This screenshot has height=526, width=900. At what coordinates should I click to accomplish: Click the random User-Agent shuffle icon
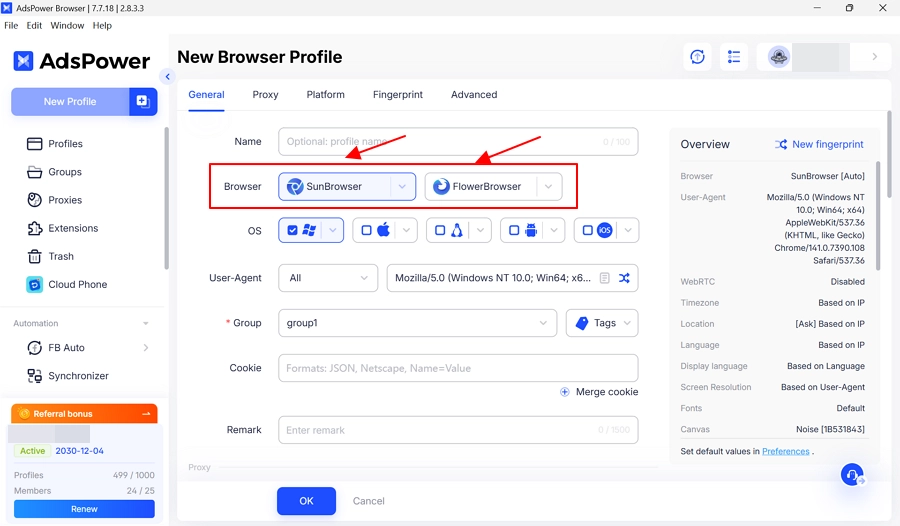pyautogui.click(x=624, y=278)
